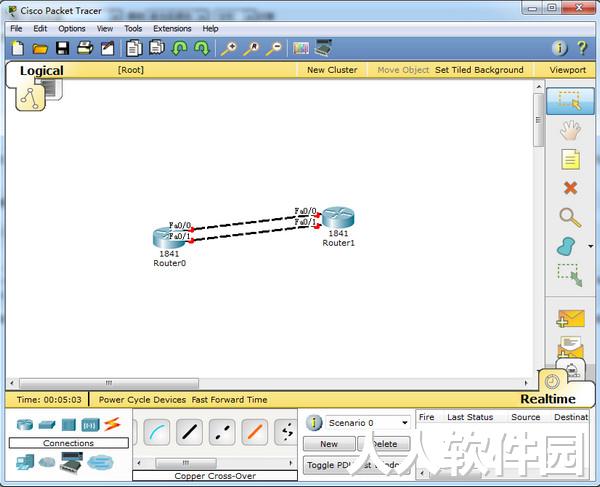This screenshot has width=600, height=487.
Task: Open the Edit menu
Action: 40,29
